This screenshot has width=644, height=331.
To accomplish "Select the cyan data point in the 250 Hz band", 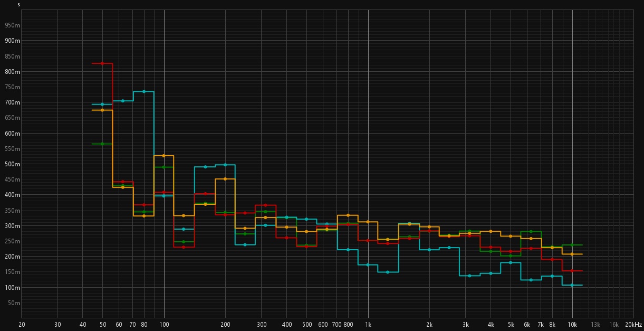I will (x=245, y=244).
